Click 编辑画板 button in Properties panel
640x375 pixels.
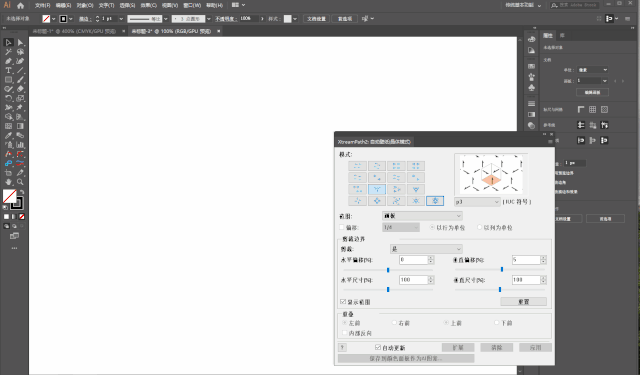592,92
